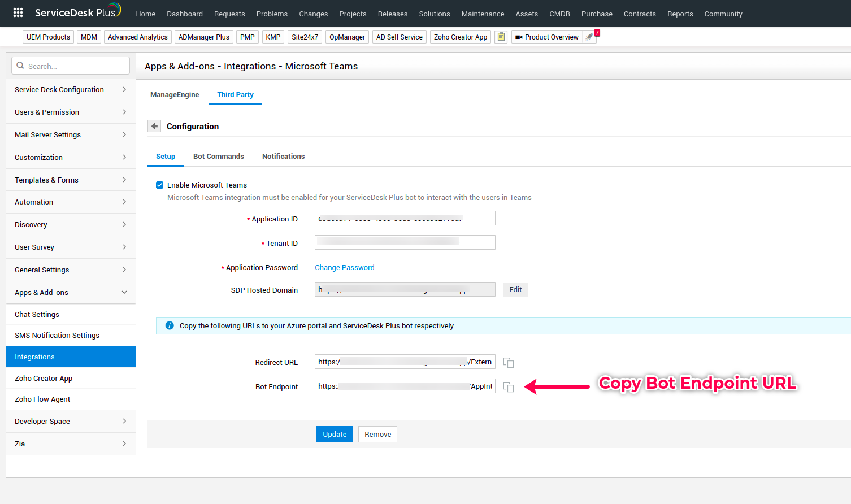Collapse the Apps & Add-ons section

click(x=71, y=292)
